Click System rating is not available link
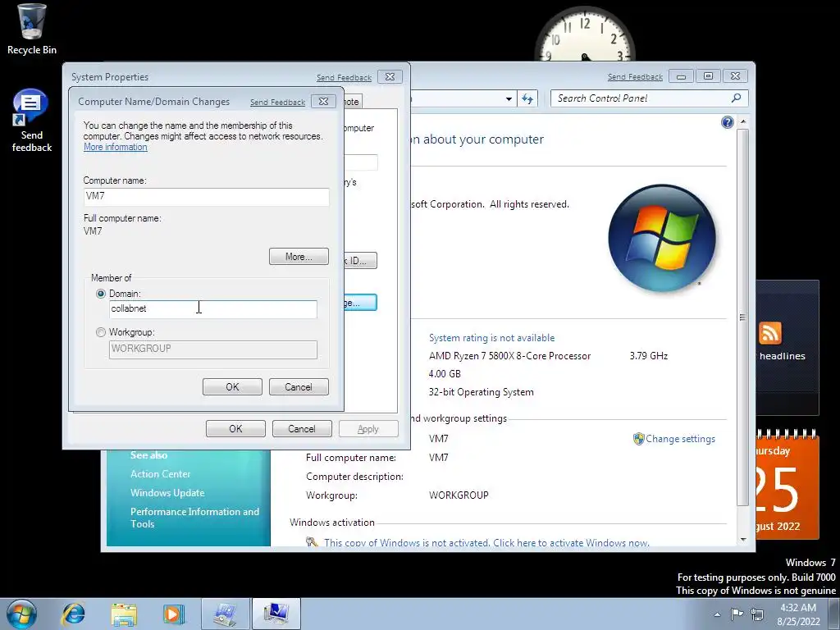 tap(492, 338)
